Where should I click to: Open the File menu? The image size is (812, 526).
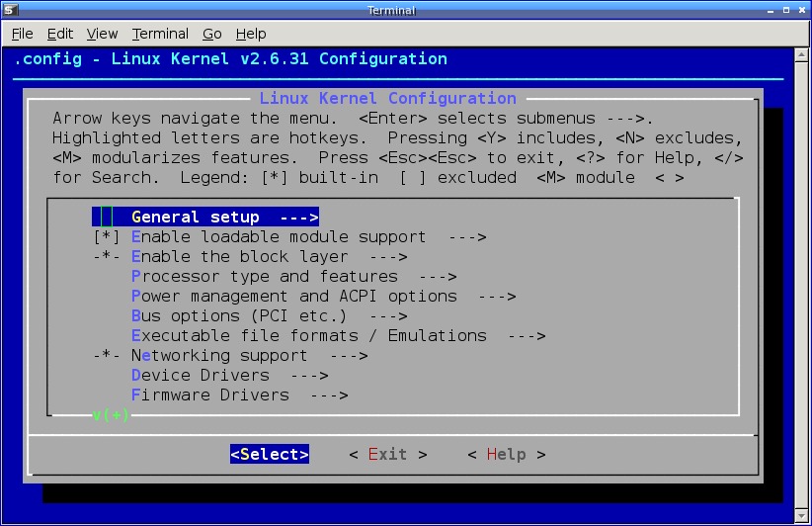point(23,34)
